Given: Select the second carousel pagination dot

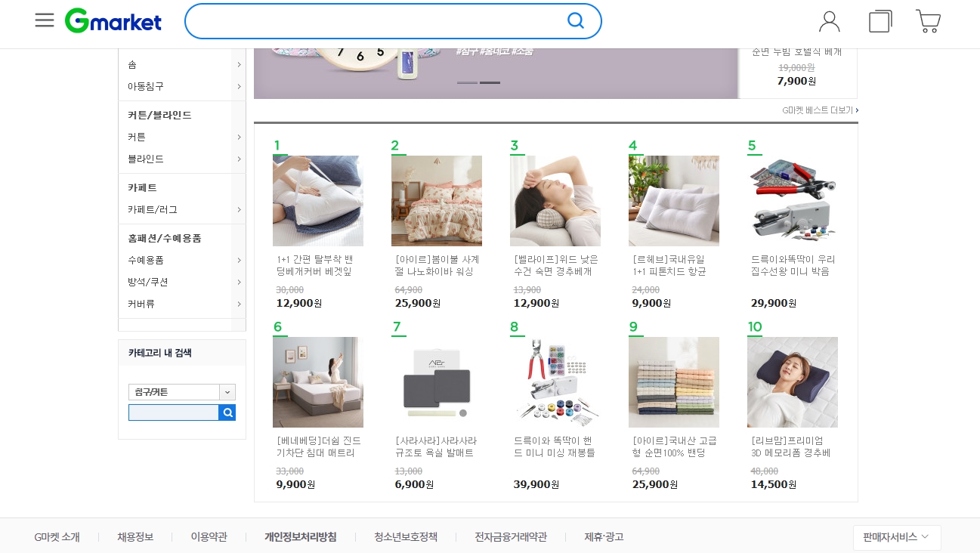Looking at the screenshot, I should (x=490, y=83).
